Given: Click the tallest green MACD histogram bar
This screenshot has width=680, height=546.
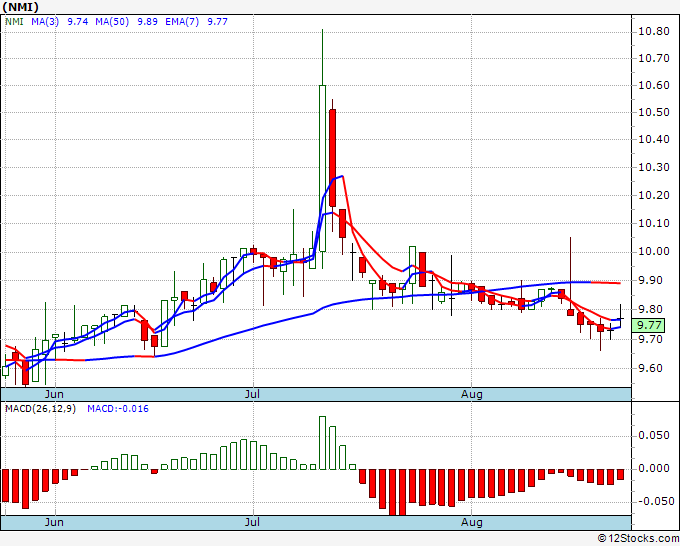Looking at the screenshot, I should pyautogui.click(x=322, y=443).
